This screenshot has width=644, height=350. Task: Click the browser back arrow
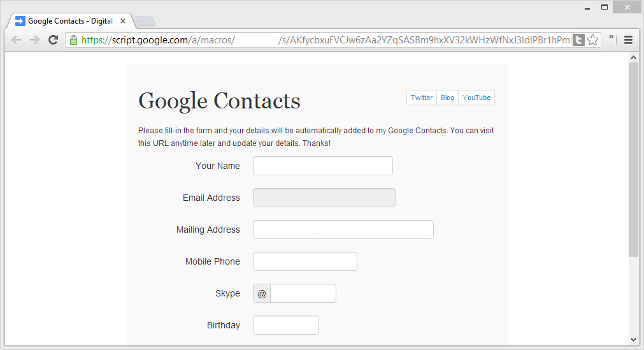[16, 40]
